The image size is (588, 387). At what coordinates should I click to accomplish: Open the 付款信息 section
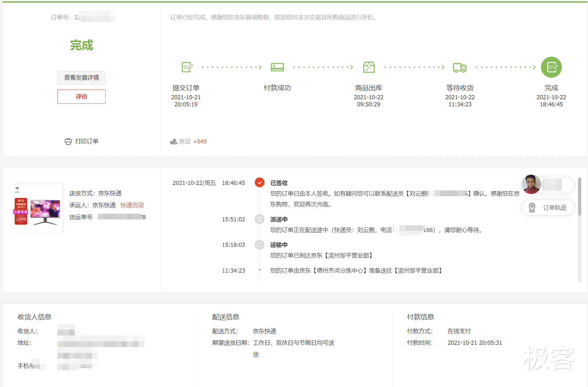(x=420, y=317)
